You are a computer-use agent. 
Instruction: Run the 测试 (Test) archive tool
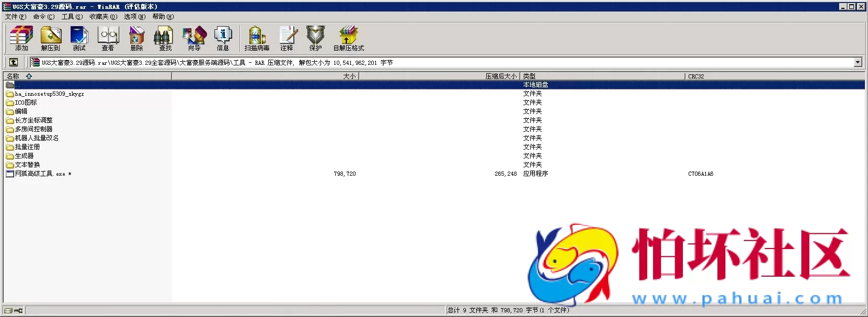click(79, 38)
